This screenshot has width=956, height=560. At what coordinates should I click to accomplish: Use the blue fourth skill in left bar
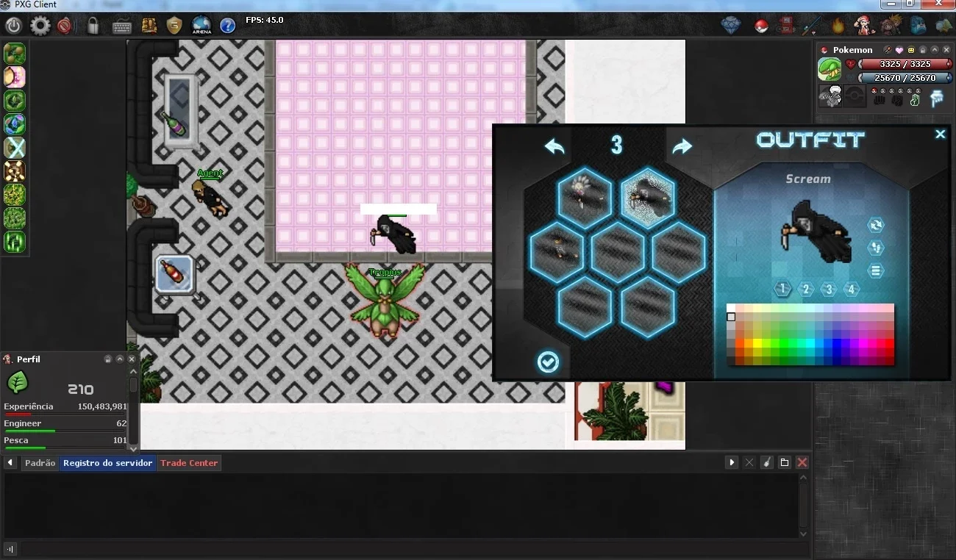pos(15,124)
